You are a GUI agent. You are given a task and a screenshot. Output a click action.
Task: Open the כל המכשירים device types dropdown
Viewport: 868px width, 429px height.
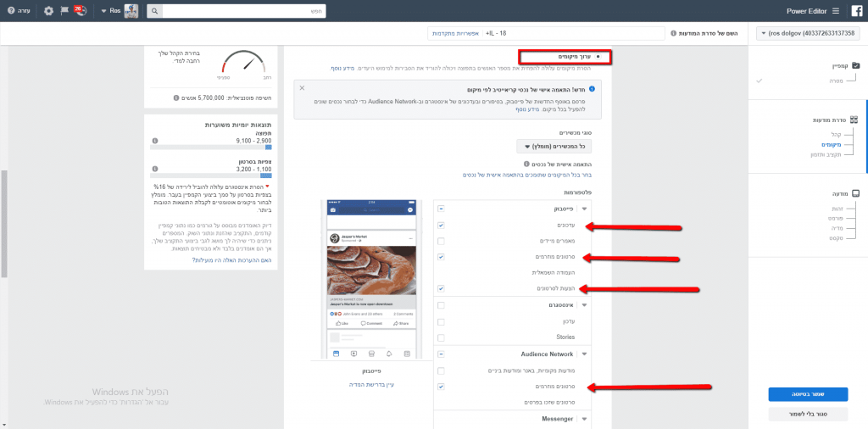pyautogui.click(x=554, y=147)
